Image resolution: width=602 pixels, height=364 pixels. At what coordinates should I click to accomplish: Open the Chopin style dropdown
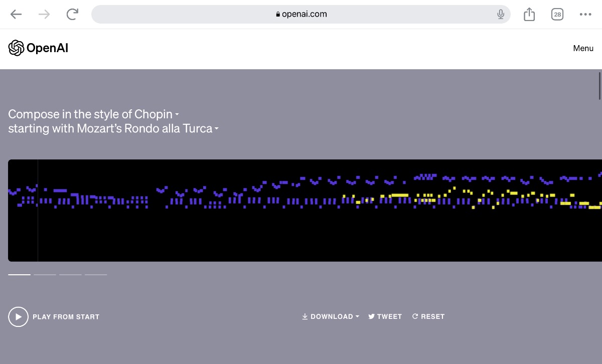(157, 114)
